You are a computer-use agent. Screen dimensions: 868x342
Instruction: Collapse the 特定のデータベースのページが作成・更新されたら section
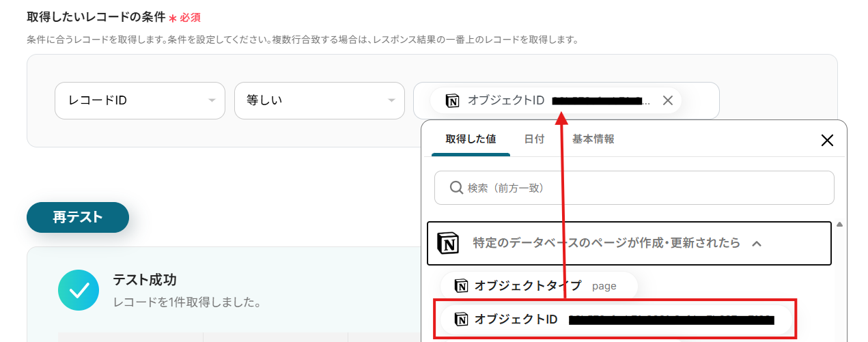click(x=629, y=243)
